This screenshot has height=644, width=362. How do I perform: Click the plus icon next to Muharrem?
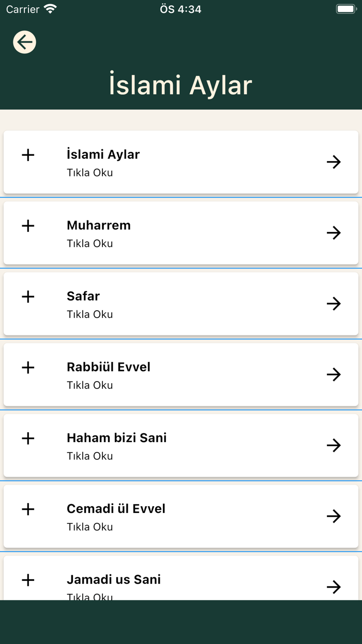coord(28,226)
